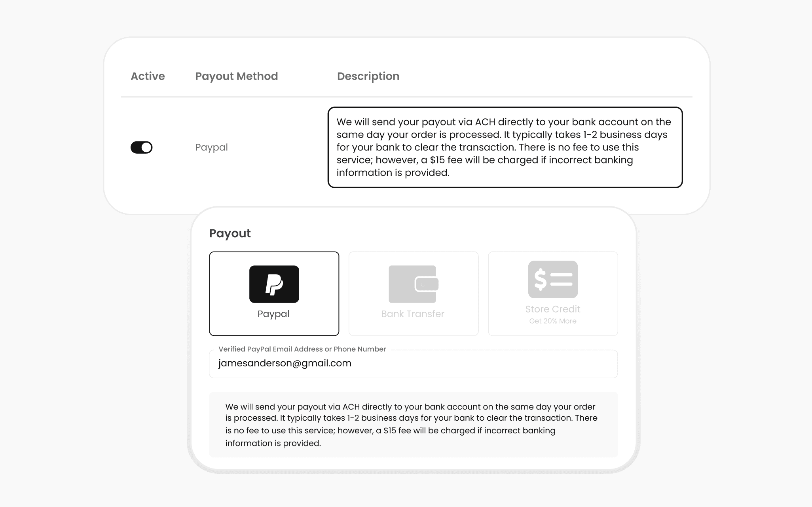Click the ACH payout info note at bottom

pyautogui.click(x=413, y=425)
